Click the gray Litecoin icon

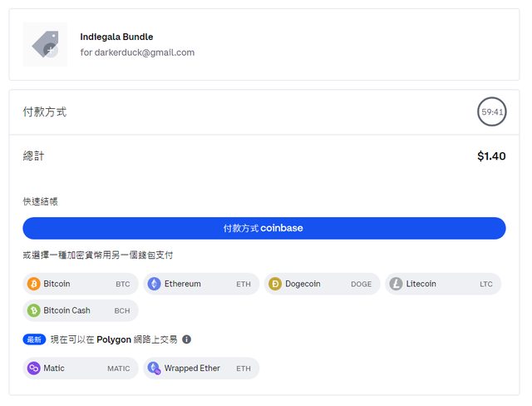click(396, 284)
